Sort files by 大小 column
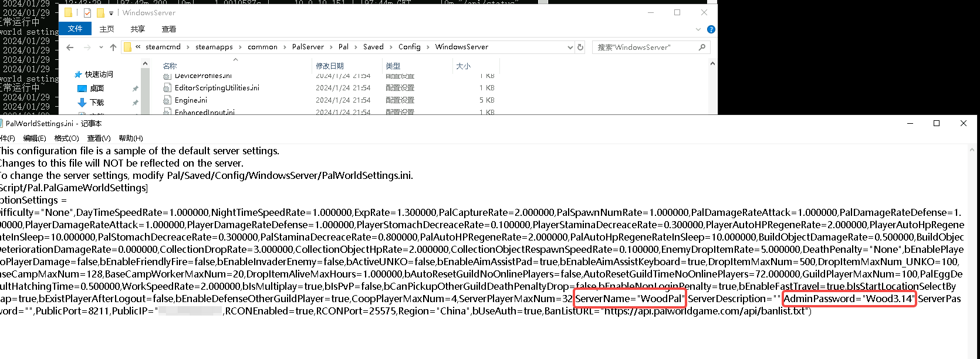980x359 pixels. (x=464, y=66)
